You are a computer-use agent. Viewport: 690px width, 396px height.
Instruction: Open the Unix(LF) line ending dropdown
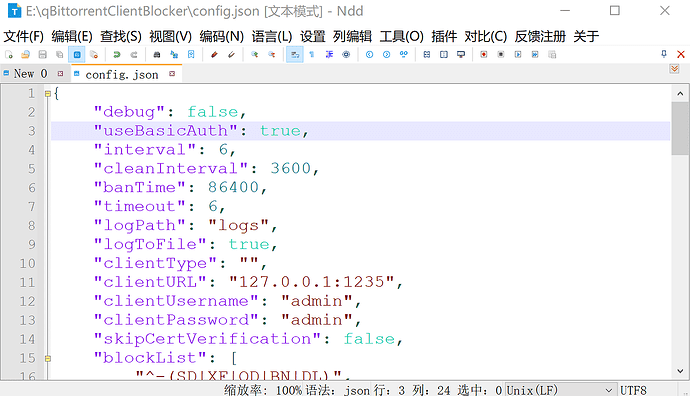560,390
